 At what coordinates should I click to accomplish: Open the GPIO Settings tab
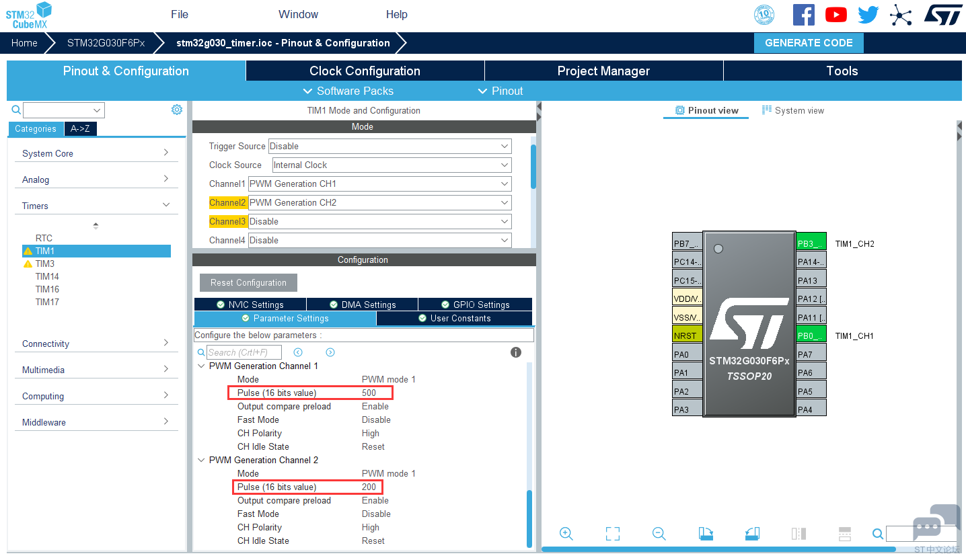click(x=475, y=305)
